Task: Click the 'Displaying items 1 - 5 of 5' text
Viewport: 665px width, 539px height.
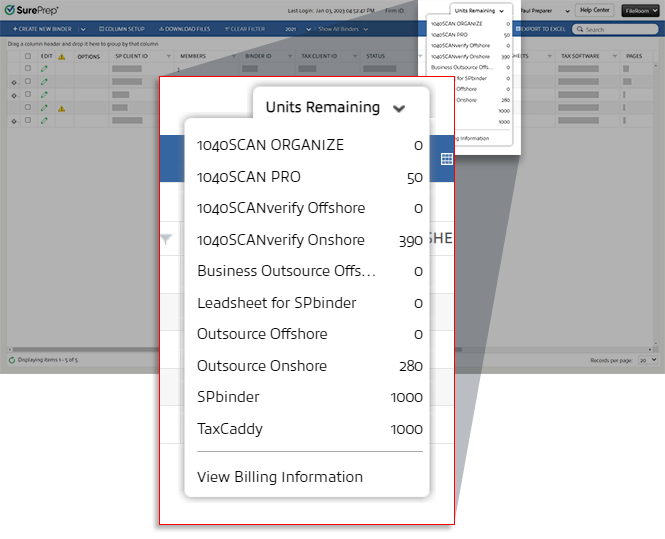Action: point(48,360)
